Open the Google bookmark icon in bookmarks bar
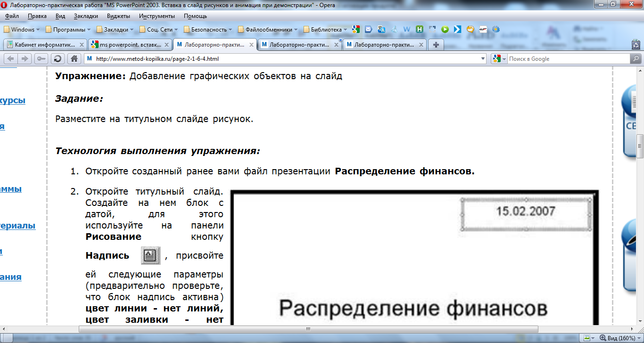Image resolution: width=644 pixels, height=343 pixels. [x=355, y=29]
